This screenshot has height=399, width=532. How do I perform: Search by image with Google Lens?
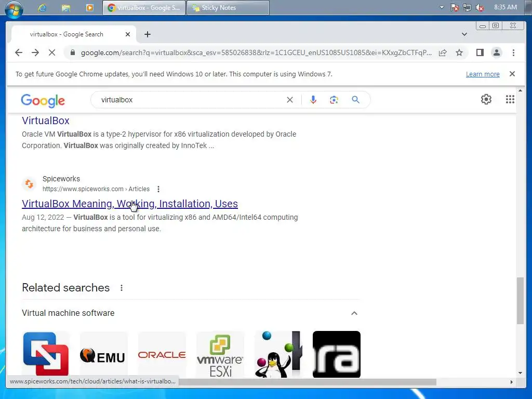334,100
